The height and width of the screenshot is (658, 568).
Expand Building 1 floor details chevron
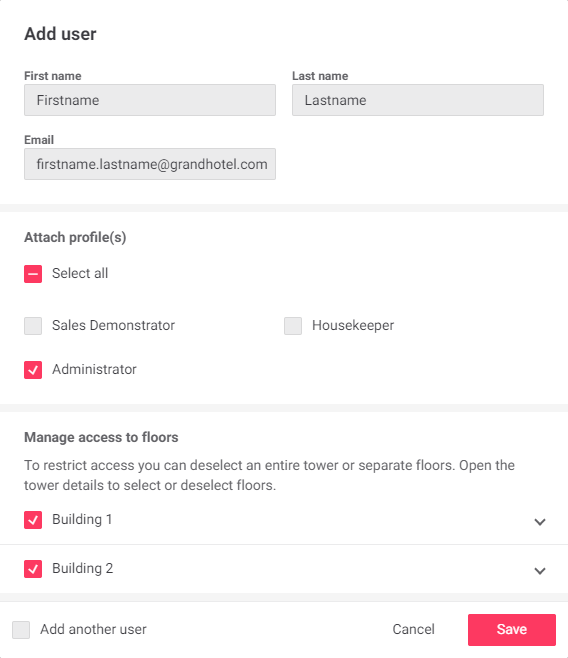[540, 522]
